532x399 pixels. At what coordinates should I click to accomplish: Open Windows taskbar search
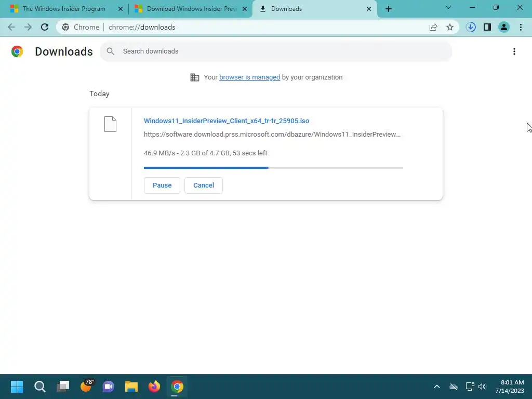(39, 387)
